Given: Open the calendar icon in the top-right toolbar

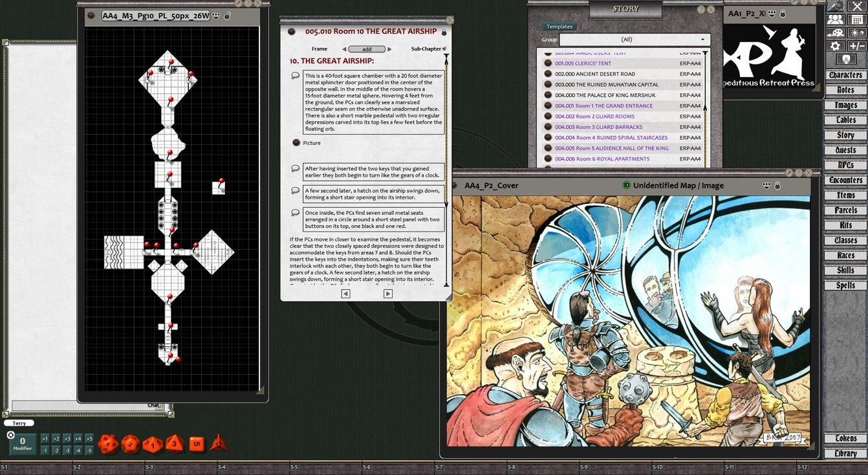Looking at the screenshot, I should point(856,19).
